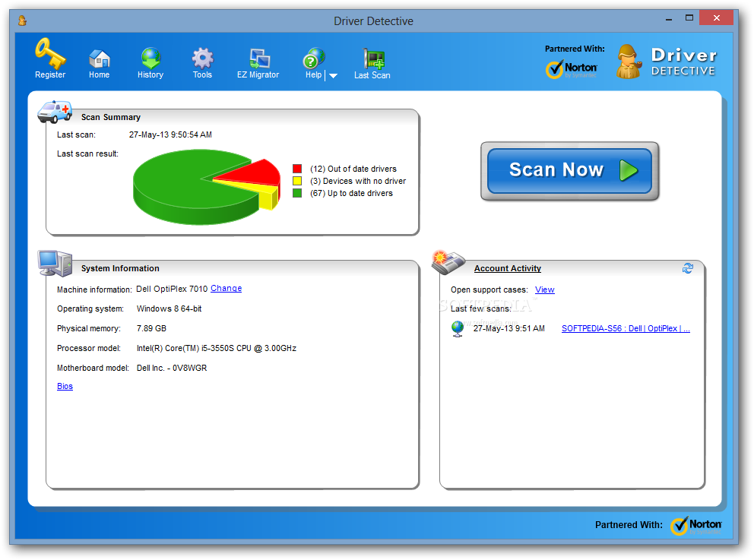
Task: Click the '7.89 GB' physical memory value
Action: pos(151,328)
